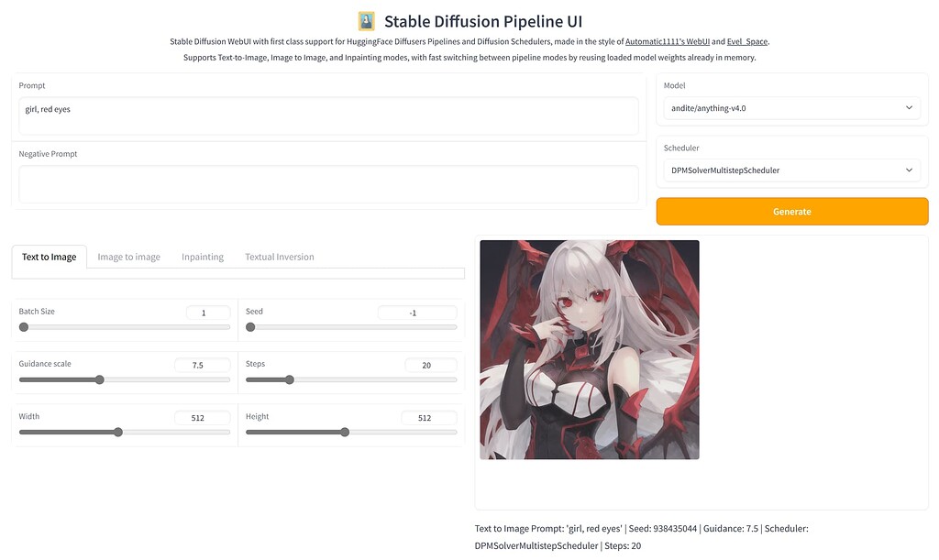This screenshot has height=560, width=939.
Task: Click the Guidance scale slider handle
Action: tap(99, 379)
